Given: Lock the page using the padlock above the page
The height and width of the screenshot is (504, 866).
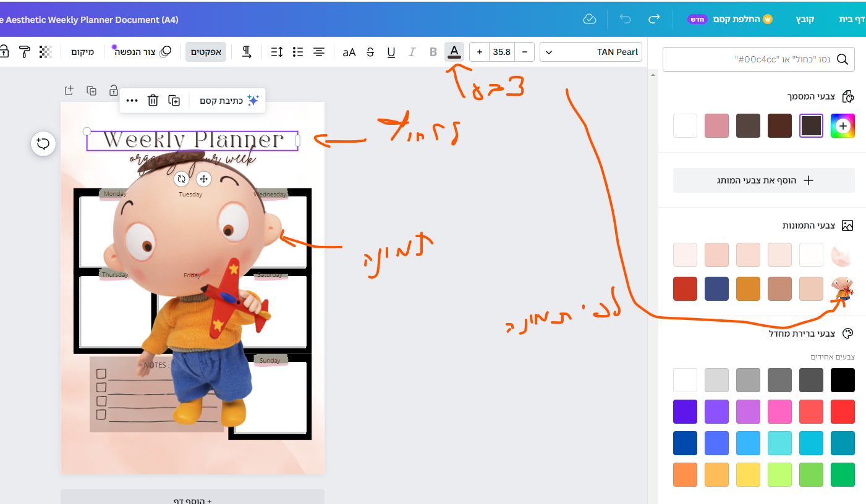Looking at the screenshot, I should [x=114, y=90].
